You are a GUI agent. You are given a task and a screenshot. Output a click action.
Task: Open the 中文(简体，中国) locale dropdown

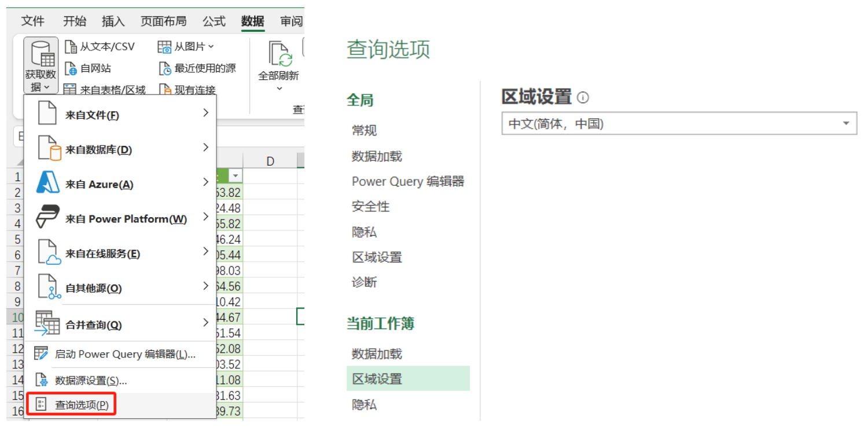tap(679, 123)
